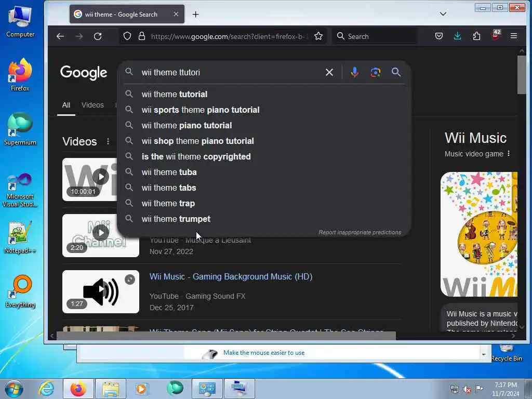Go back to the previous page in Firefox
This screenshot has width=532, height=399.
60,36
